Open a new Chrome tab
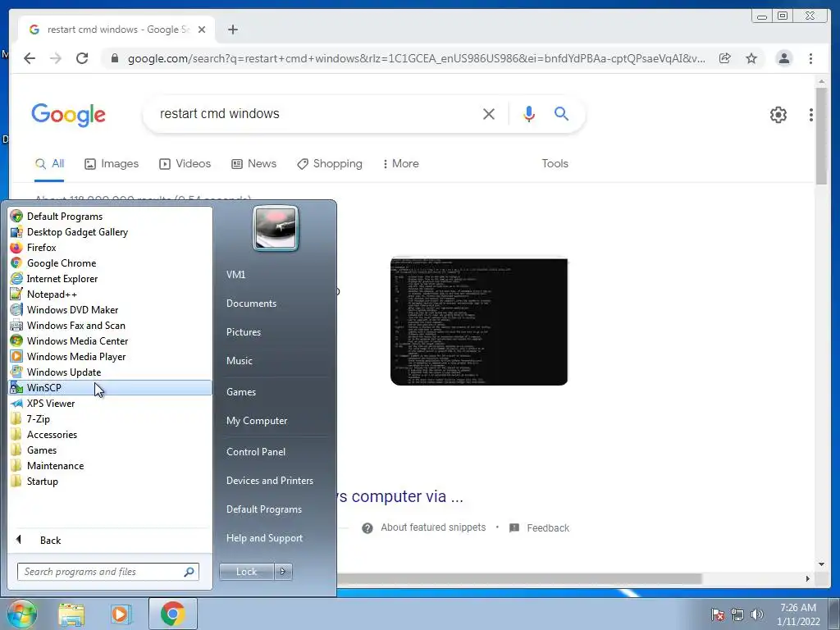This screenshot has width=840, height=630. (232, 30)
